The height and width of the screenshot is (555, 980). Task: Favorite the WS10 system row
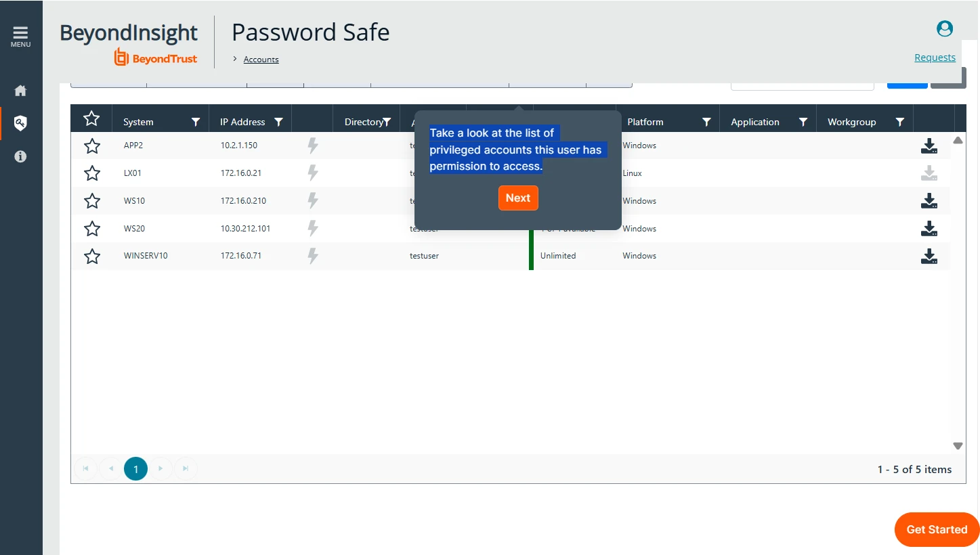[92, 202]
